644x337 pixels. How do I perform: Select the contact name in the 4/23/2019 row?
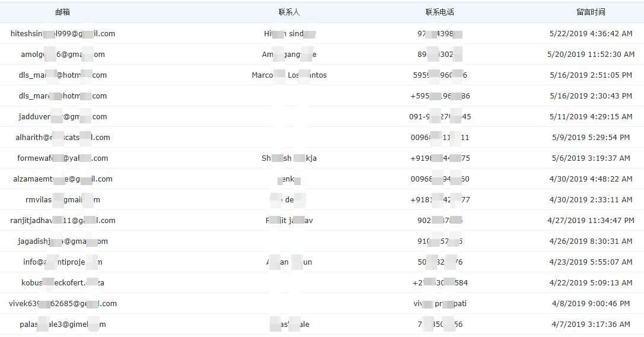click(289, 262)
